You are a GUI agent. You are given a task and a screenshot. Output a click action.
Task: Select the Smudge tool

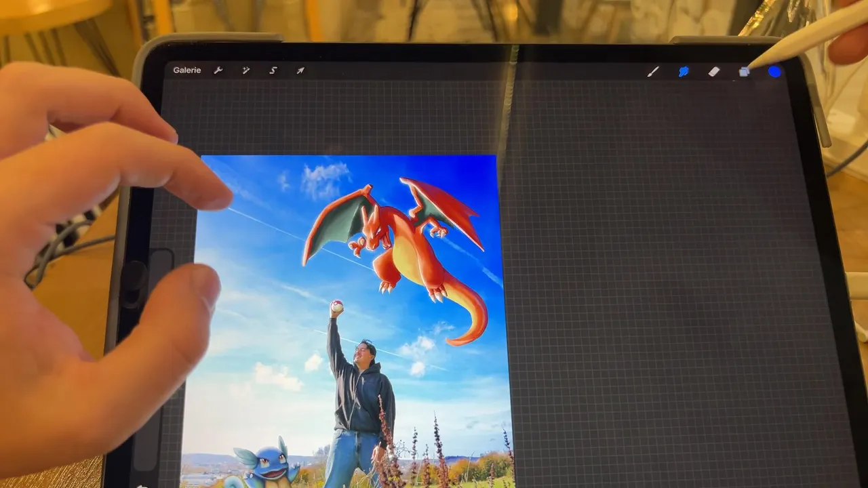(x=684, y=71)
